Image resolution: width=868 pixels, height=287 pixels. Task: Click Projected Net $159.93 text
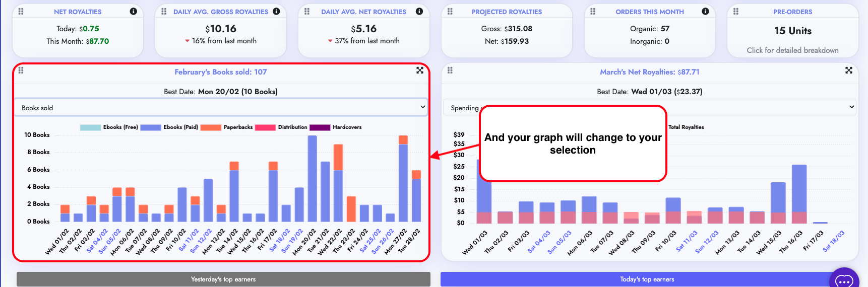[x=507, y=41]
